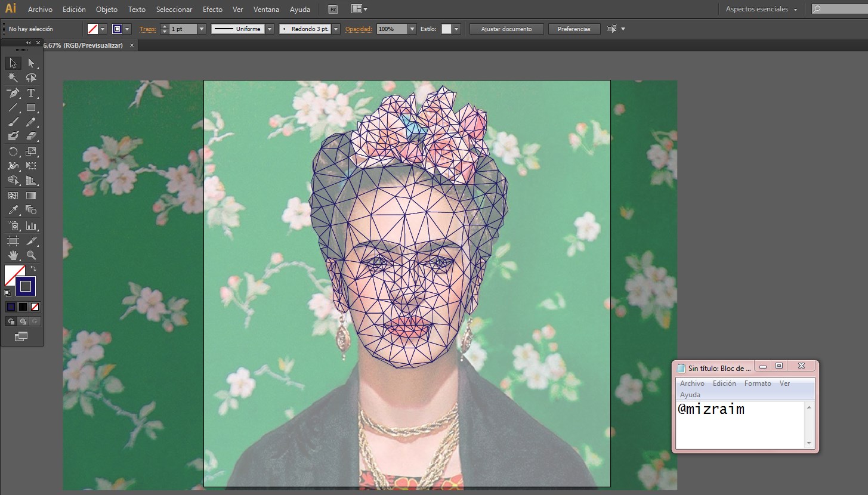Open the Efecto menu
The width and height of the screenshot is (868, 495).
(x=212, y=10)
